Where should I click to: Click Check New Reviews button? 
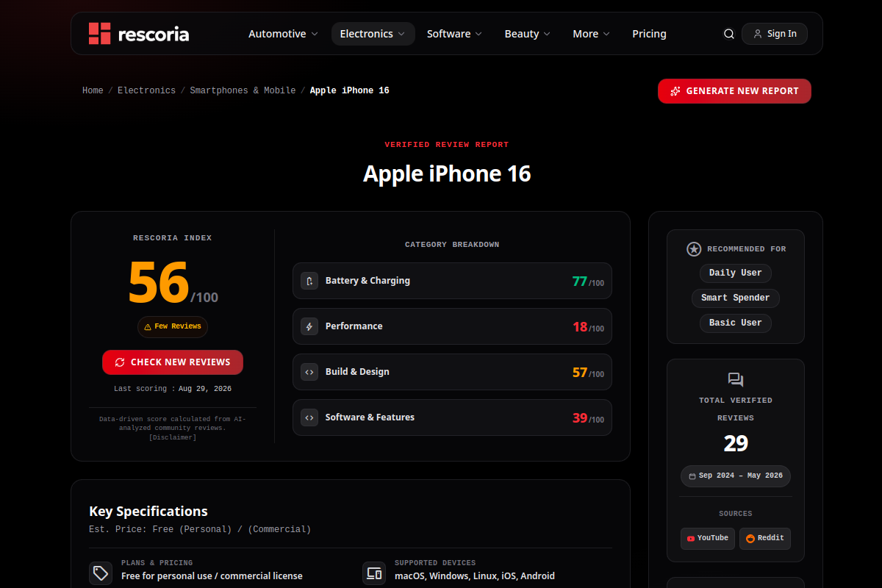(173, 362)
